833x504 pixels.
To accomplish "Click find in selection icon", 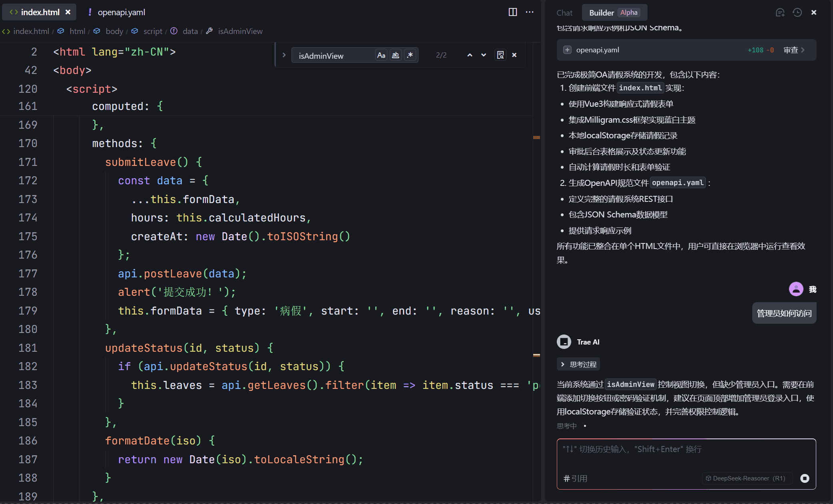I will pos(500,55).
